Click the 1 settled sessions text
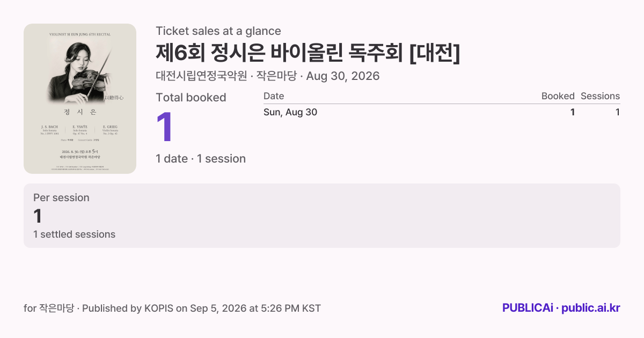 coord(74,234)
